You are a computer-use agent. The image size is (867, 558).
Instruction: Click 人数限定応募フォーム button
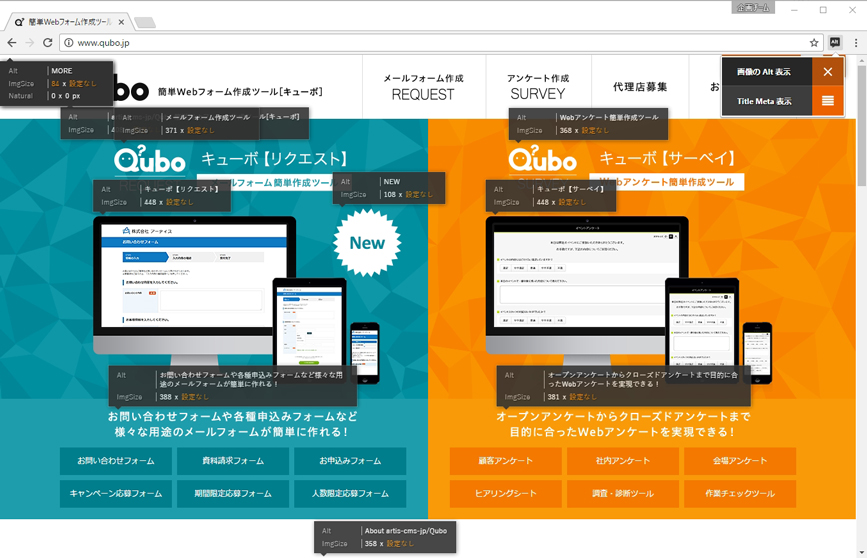[x=350, y=493]
